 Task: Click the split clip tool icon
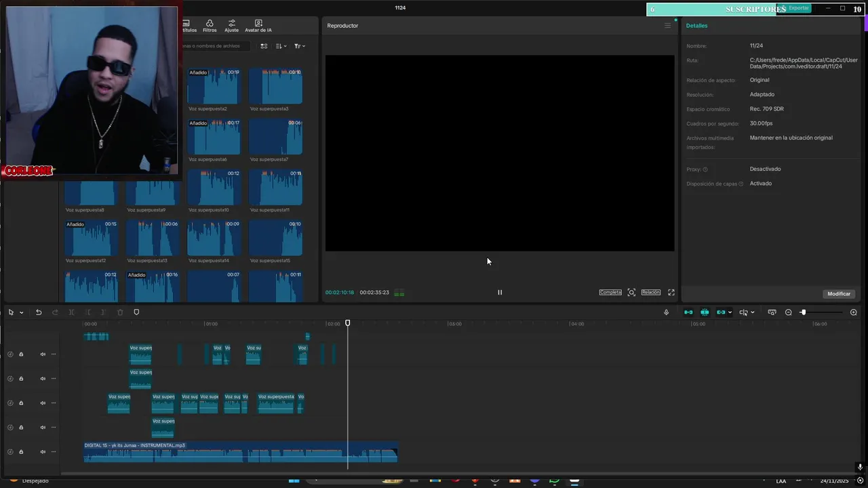(x=71, y=312)
